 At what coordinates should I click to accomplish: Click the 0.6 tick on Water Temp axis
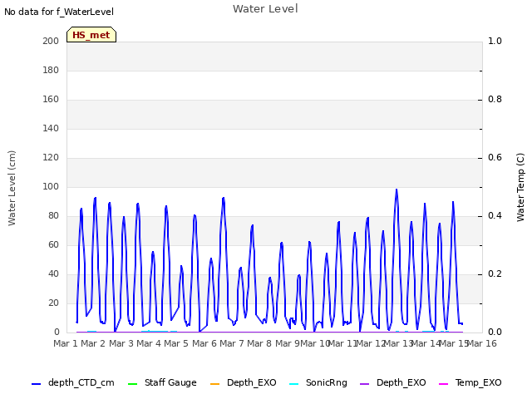tap(495, 158)
